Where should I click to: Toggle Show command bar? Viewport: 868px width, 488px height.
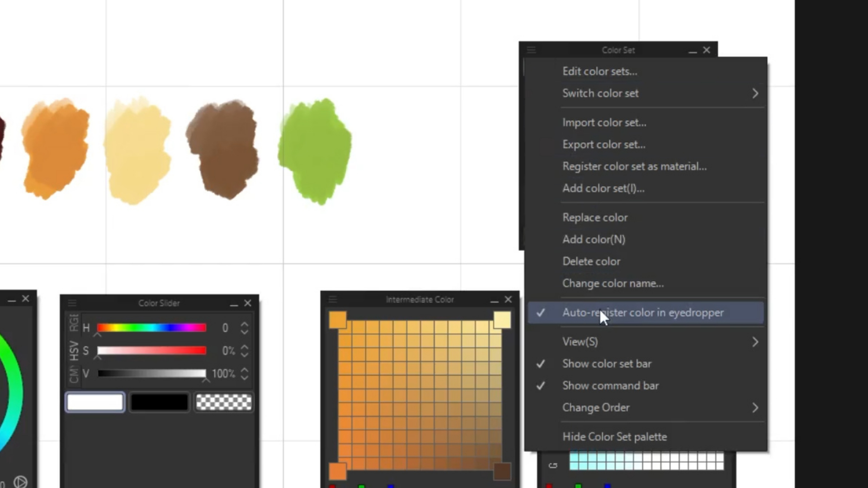(646, 385)
